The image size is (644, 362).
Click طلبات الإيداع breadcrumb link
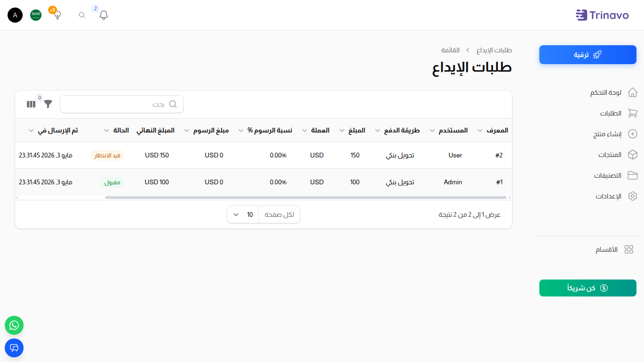coord(494,50)
